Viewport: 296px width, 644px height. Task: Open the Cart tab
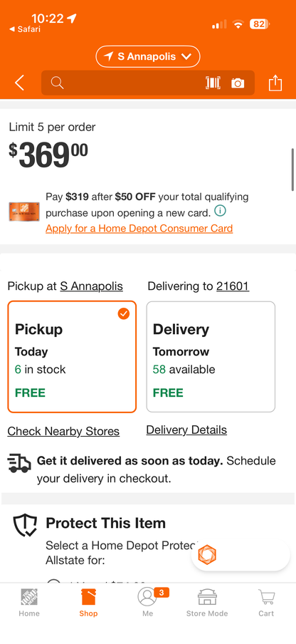266,603
